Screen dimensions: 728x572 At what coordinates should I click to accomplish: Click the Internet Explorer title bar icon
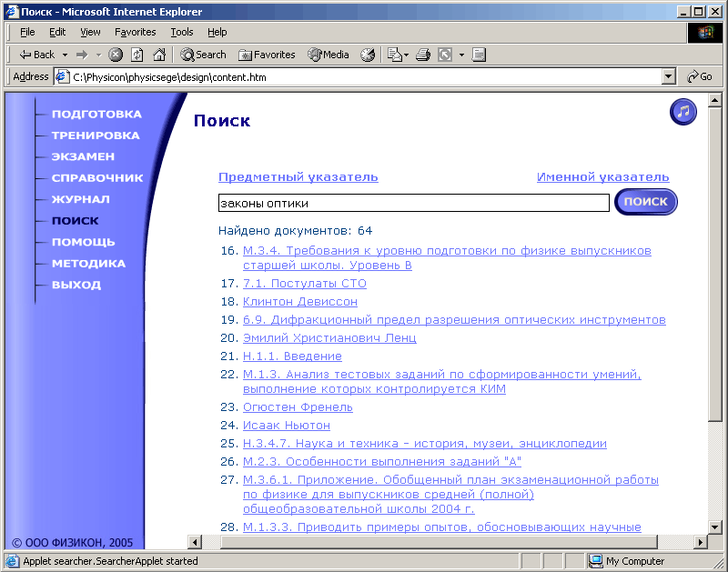(12, 12)
